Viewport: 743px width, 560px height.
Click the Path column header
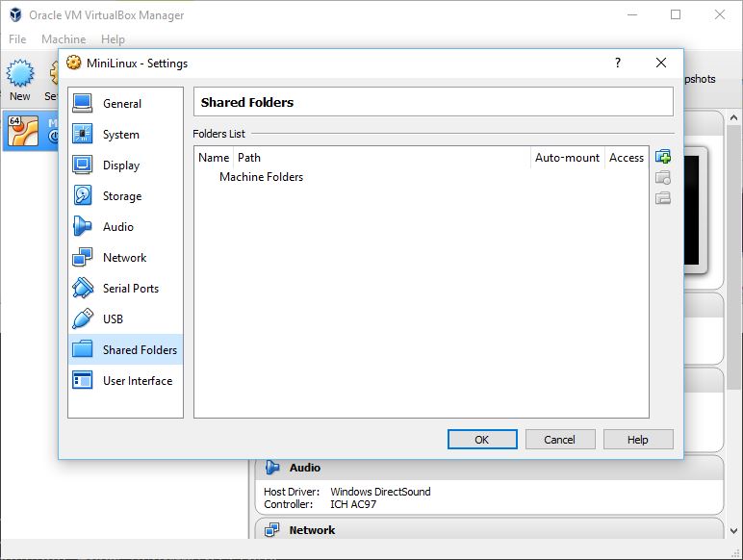click(x=382, y=157)
